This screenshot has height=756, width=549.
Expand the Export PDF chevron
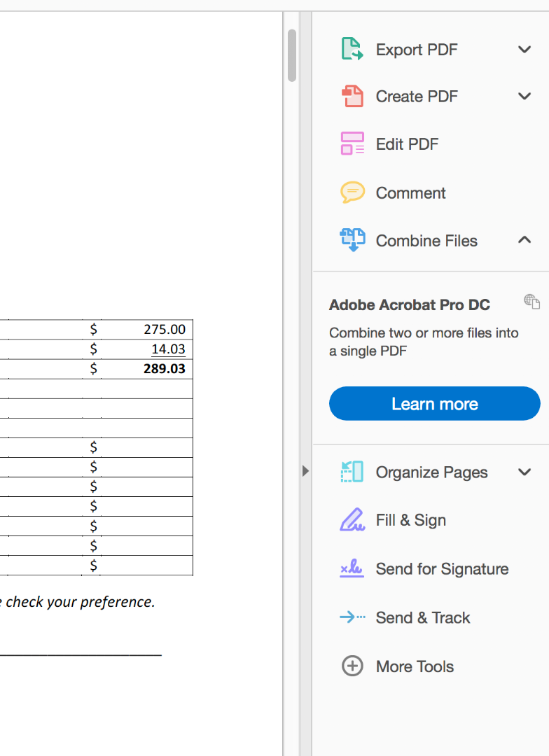[x=524, y=50]
